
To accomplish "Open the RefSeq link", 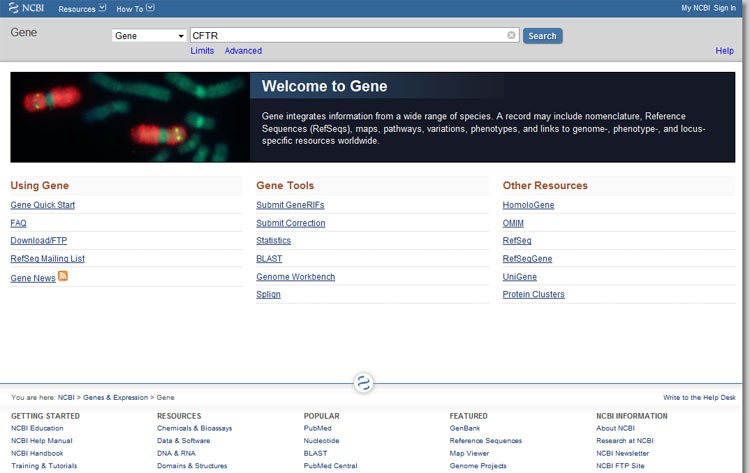I will click(x=517, y=241).
